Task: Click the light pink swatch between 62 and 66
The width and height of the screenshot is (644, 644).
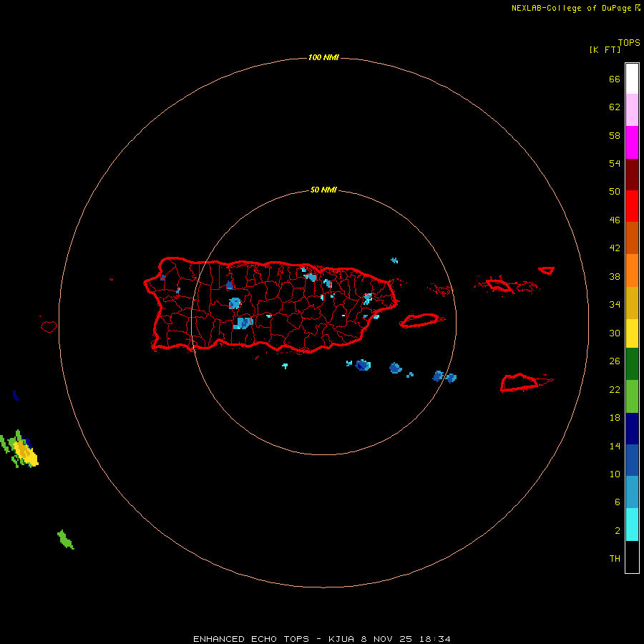Action: (632, 109)
